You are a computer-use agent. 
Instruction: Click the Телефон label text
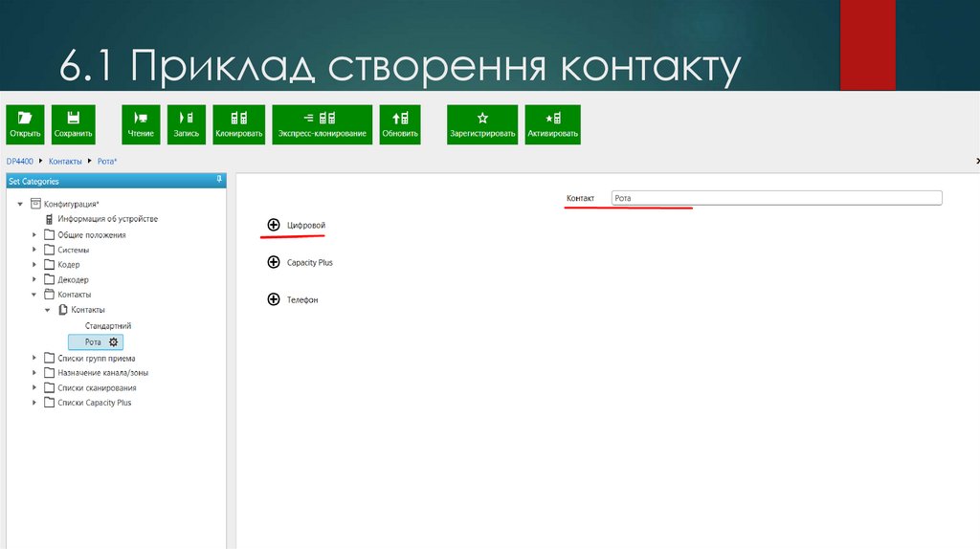point(302,299)
